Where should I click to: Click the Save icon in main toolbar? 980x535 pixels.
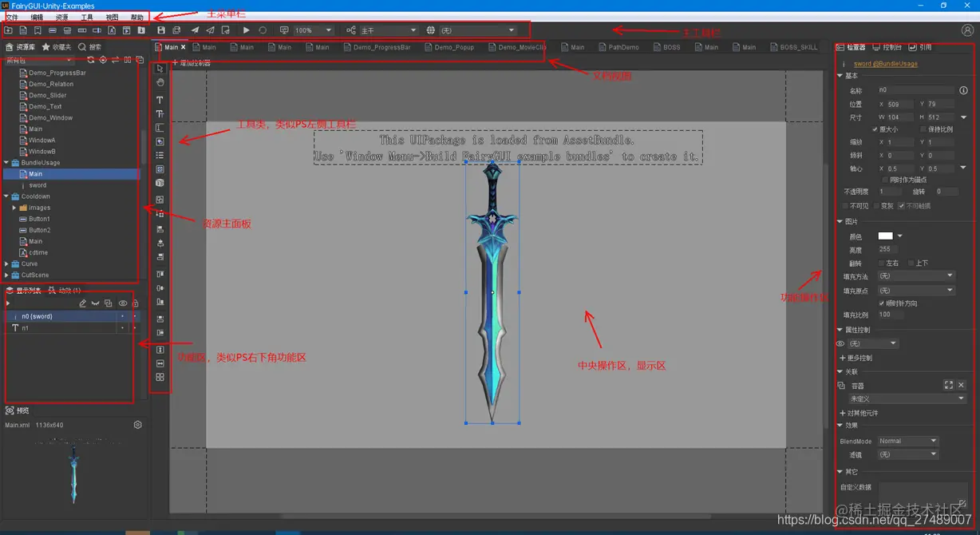[x=161, y=30]
